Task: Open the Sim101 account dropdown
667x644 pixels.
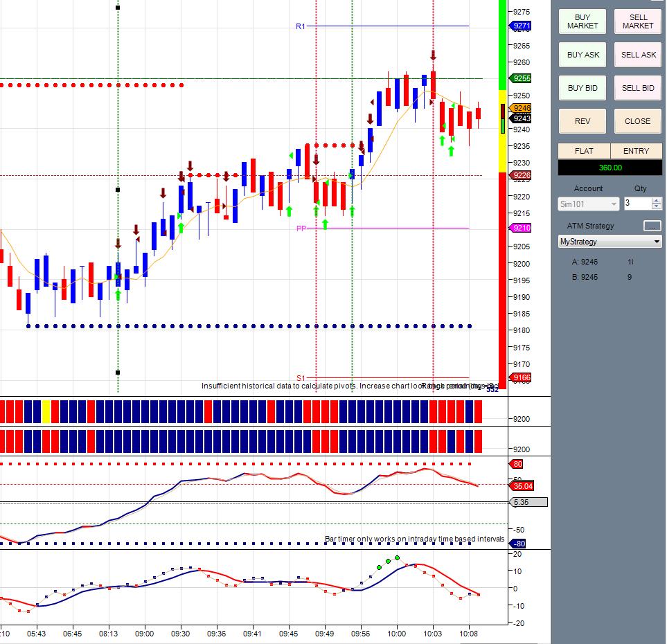Action: [x=588, y=204]
